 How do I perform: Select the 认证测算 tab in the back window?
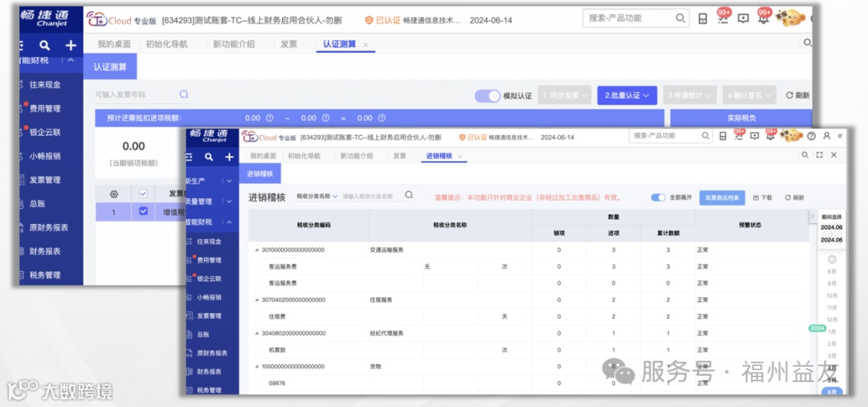click(339, 44)
